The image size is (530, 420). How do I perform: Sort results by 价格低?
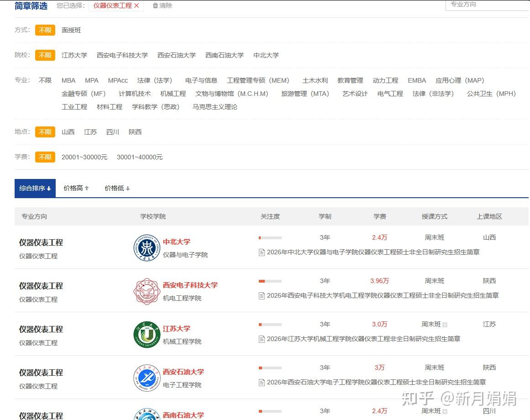[117, 188]
